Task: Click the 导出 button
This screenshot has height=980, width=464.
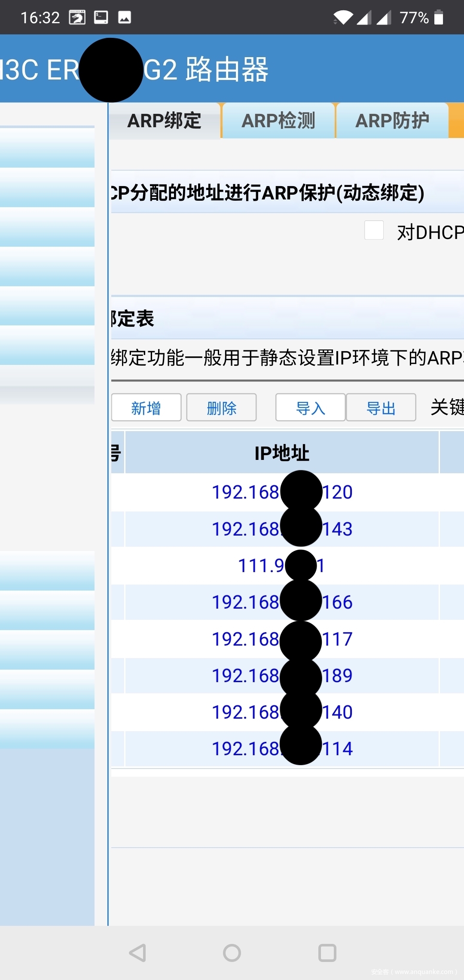Action: click(381, 407)
